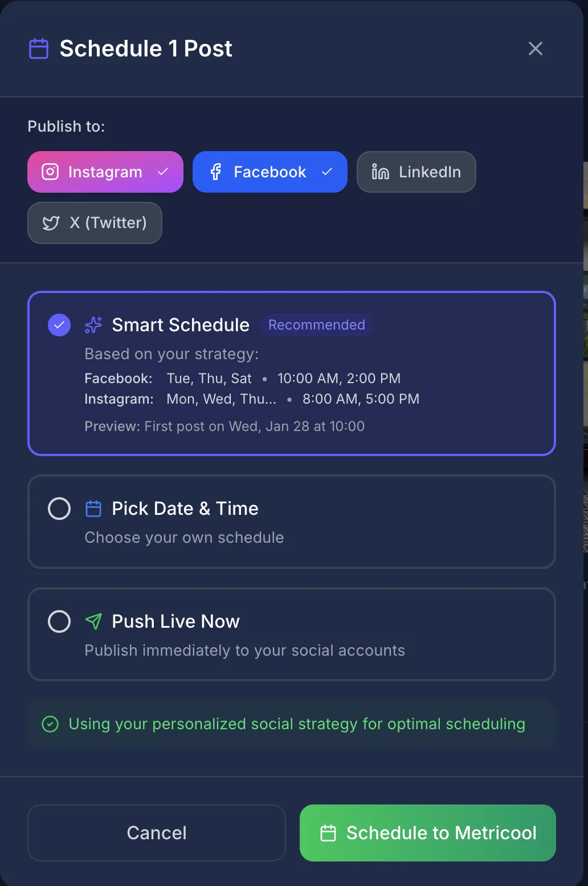
Task: Click the Facebook logo icon
Action: point(215,172)
